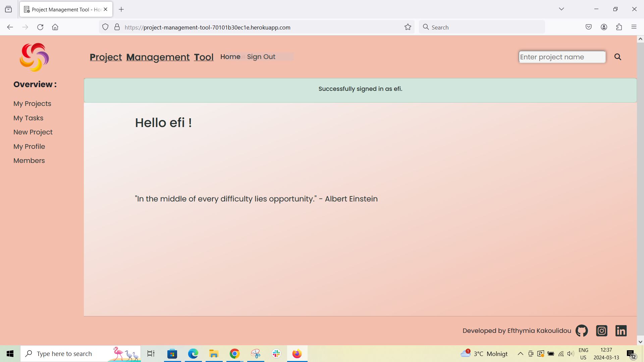
Task: Expand hidden system tray icons
Action: pyautogui.click(x=520, y=353)
